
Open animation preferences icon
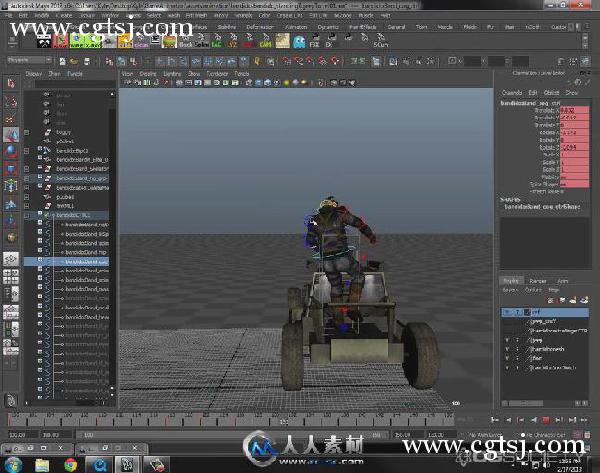point(587,435)
